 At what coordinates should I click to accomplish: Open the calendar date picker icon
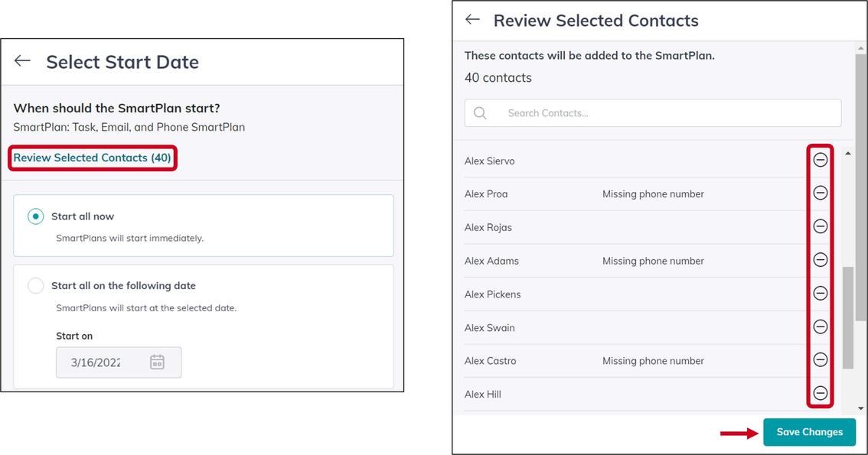click(157, 362)
